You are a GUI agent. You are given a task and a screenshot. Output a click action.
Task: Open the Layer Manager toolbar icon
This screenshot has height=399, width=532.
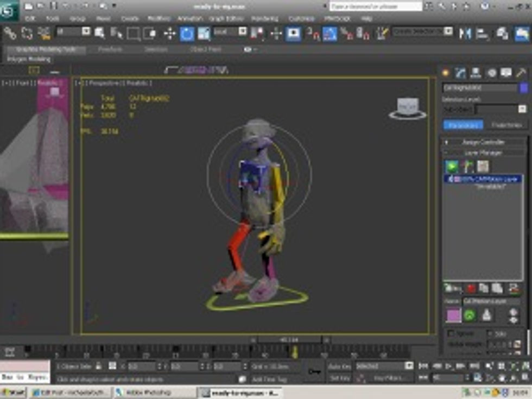(502, 33)
